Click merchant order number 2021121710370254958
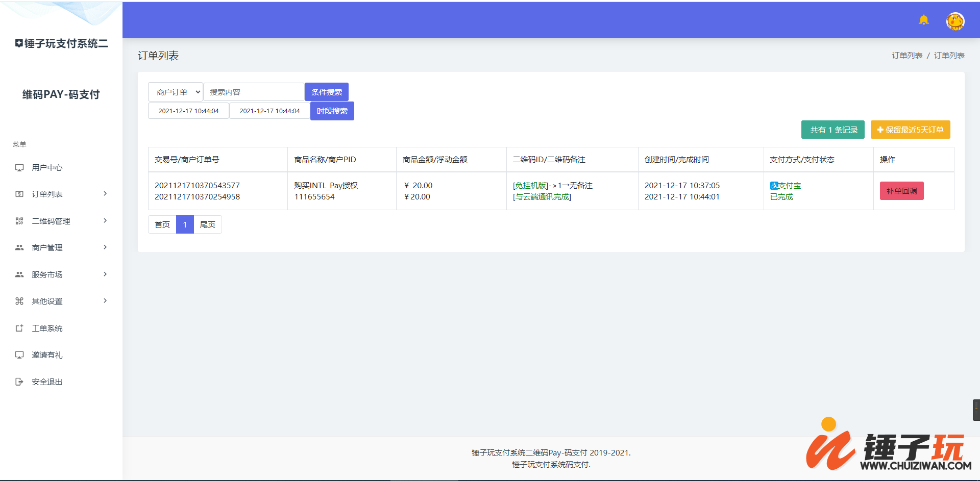Screen dimensions: 980x481 coord(197,197)
